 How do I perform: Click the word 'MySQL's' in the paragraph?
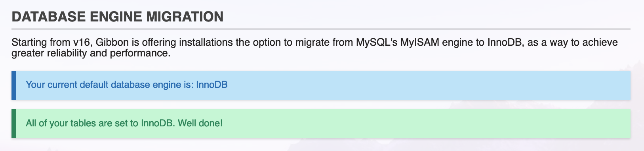tap(377, 43)
